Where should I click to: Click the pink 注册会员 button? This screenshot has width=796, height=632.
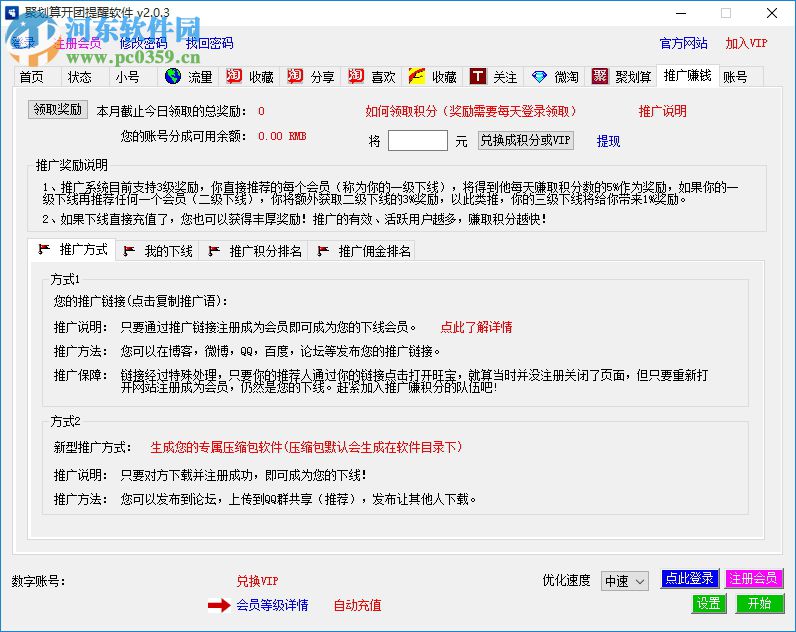[753, 578]
